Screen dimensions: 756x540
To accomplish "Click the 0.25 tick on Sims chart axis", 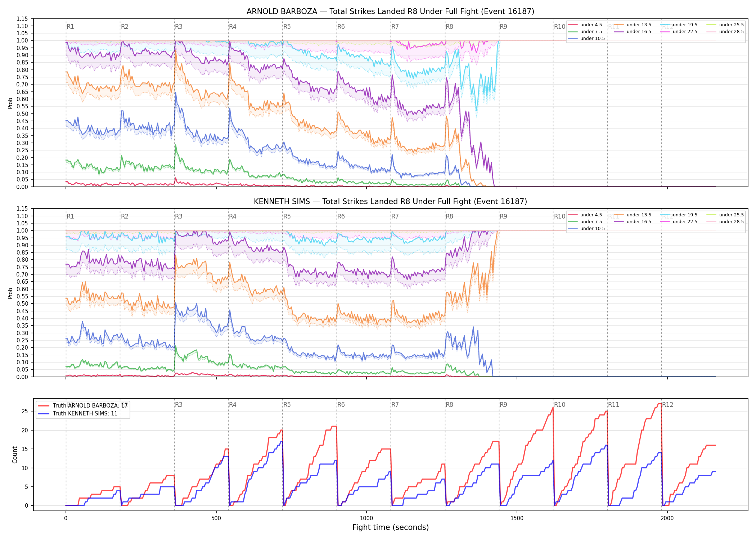I will tap(22, 340).
